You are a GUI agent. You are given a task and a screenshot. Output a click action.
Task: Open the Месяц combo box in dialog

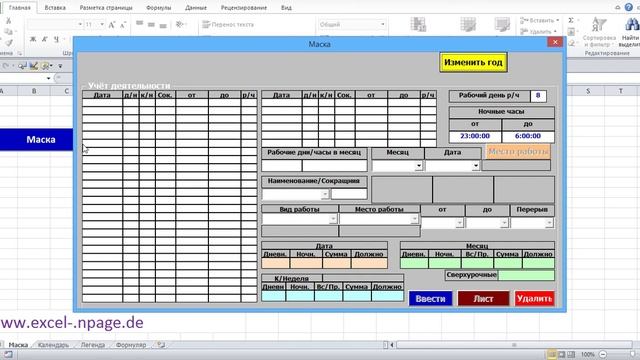[418, 166]
